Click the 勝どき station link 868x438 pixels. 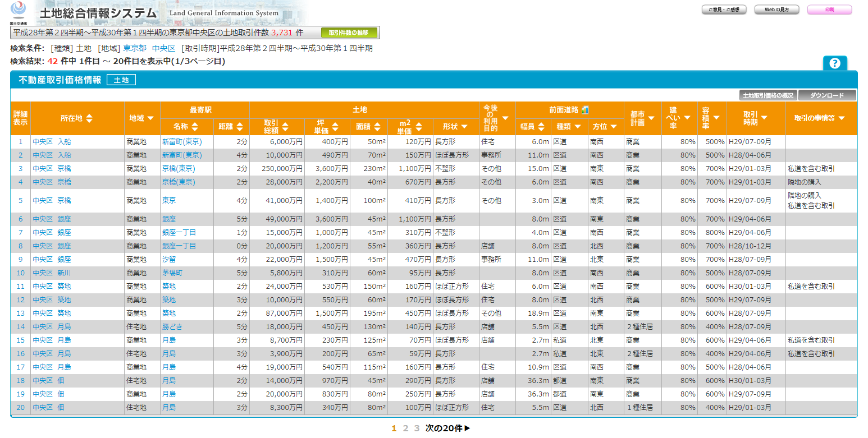tap(172, 327)
